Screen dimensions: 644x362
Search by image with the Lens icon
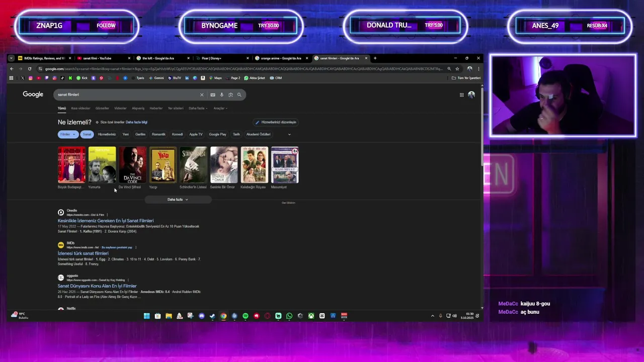coord(230,95)
